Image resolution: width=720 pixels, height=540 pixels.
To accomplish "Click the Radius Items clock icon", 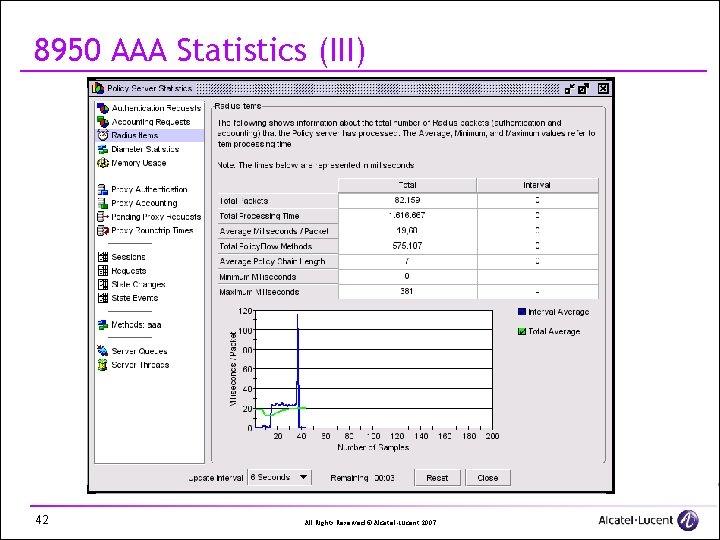I will click(103, 135).
